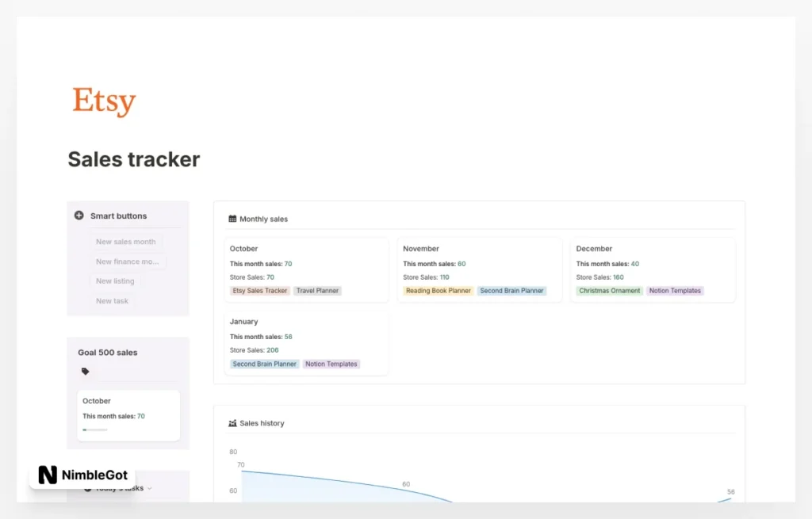Click the Christmas Ornament tag on December
Screen dimensions: 812x519
click(608, 290)
